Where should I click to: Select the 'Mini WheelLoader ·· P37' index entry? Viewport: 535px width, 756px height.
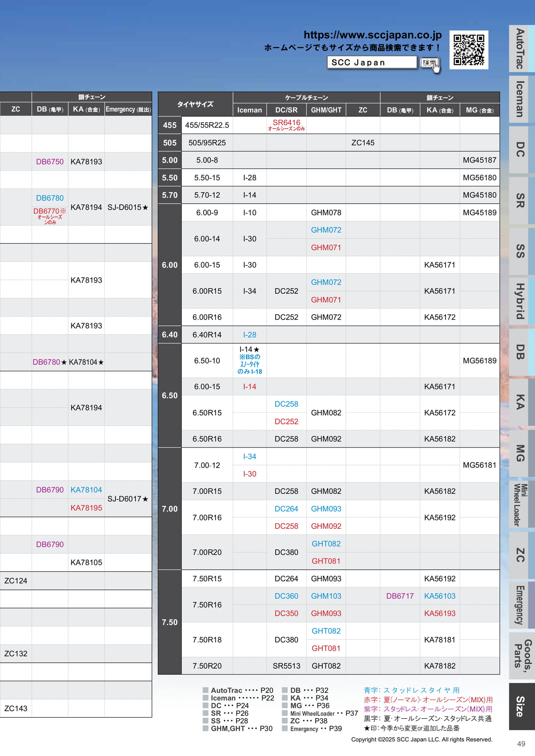point(320,713)
